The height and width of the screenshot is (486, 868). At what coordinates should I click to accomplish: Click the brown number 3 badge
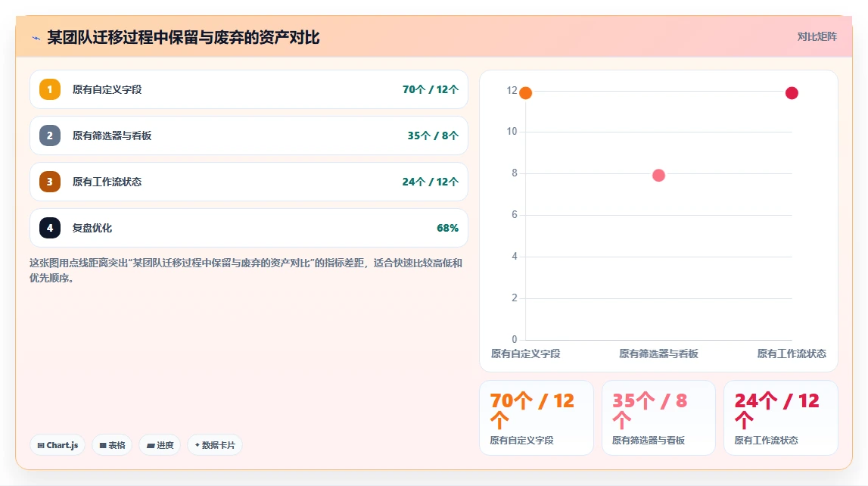pyautogui.click(x=50, y=182)
